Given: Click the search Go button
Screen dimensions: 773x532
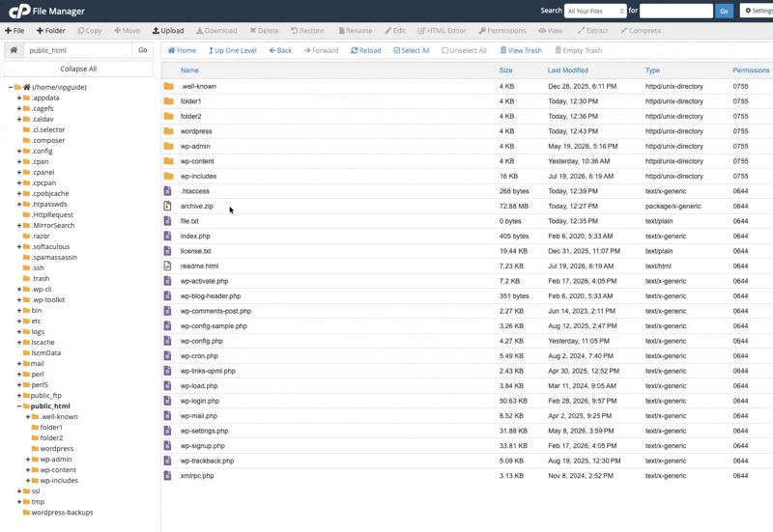Looking at the screenshot, I should tap(724, 11).
